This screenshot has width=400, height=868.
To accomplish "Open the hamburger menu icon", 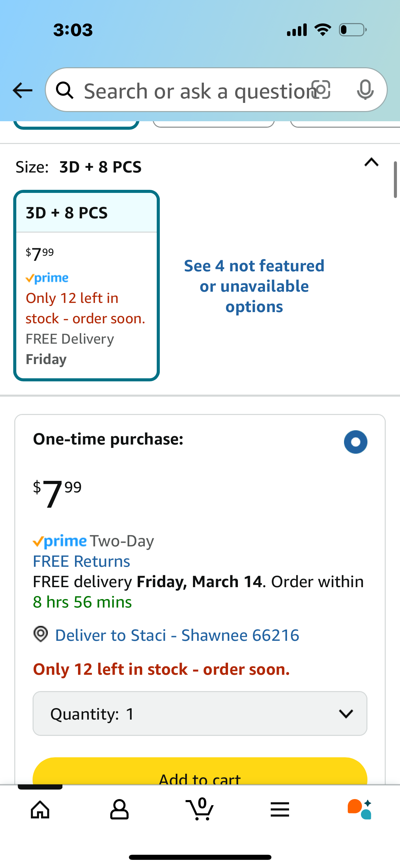I will [x=280, y=810].
